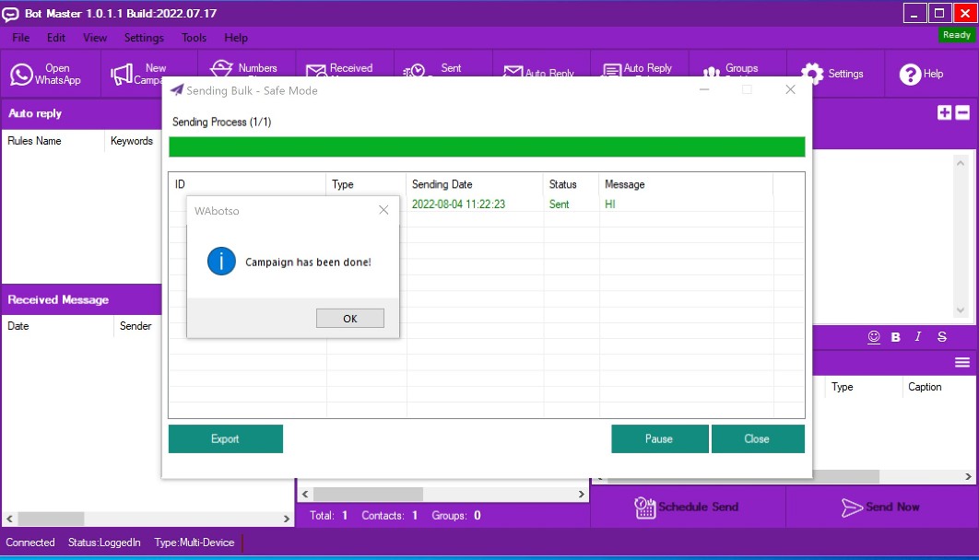This screenshot has width=979, height=560.
Task: Click the Received Message panel header
Action: [82, 300]
